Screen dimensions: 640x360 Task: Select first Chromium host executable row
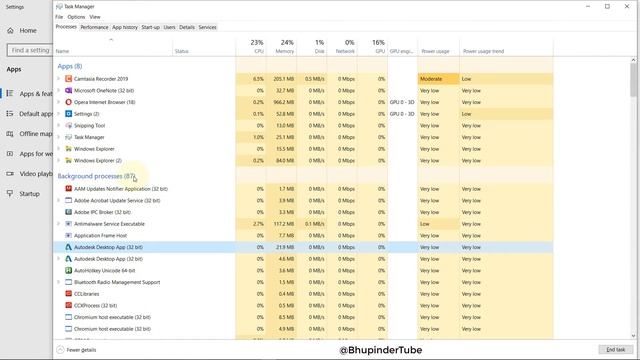pyautogui.click(x=303, y=317)
